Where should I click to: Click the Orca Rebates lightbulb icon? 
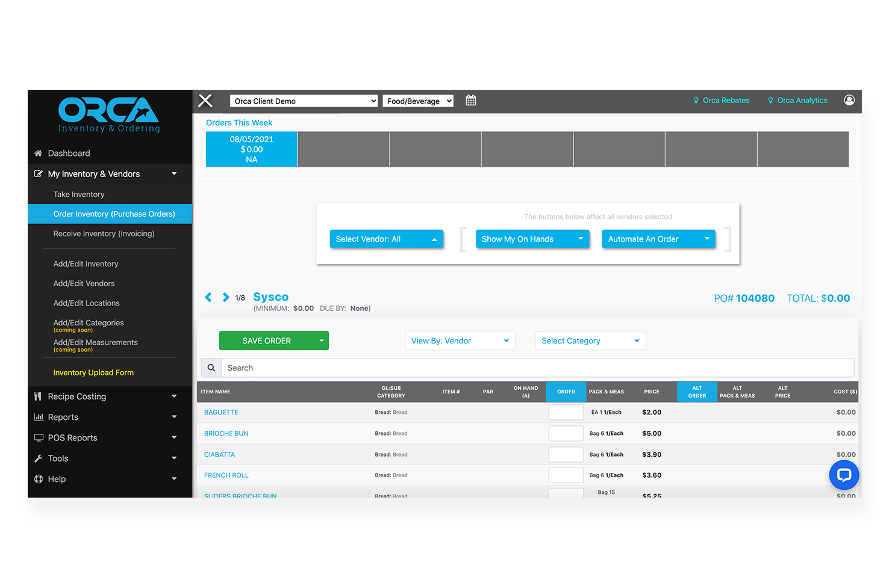click(696, 101)
